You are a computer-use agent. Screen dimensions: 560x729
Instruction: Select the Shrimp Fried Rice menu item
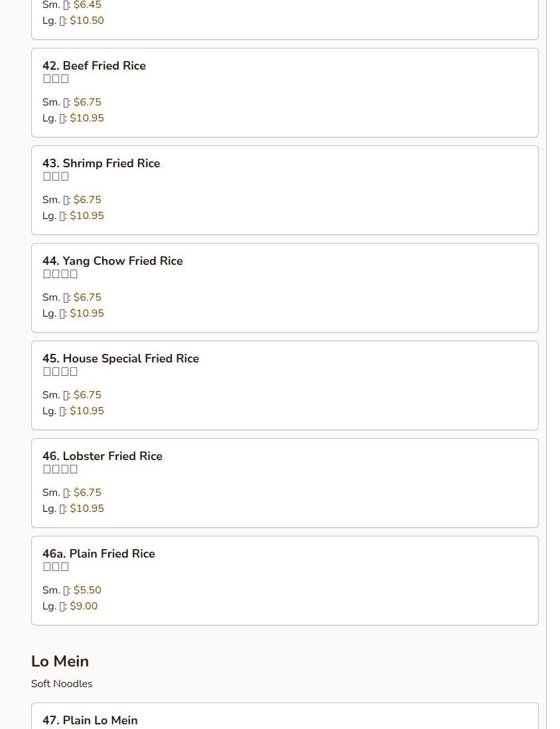(101, 163)
